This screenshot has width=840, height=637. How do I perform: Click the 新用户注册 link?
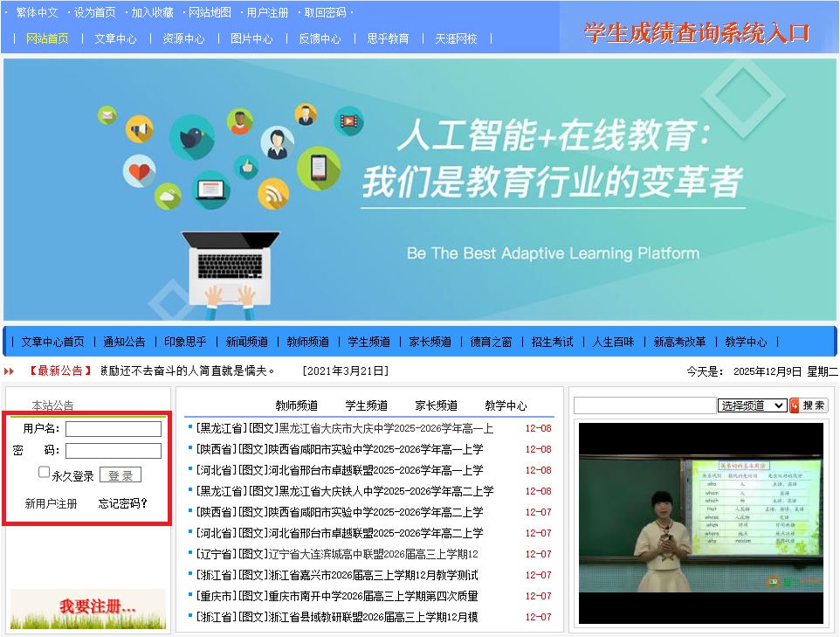point(51,503)
